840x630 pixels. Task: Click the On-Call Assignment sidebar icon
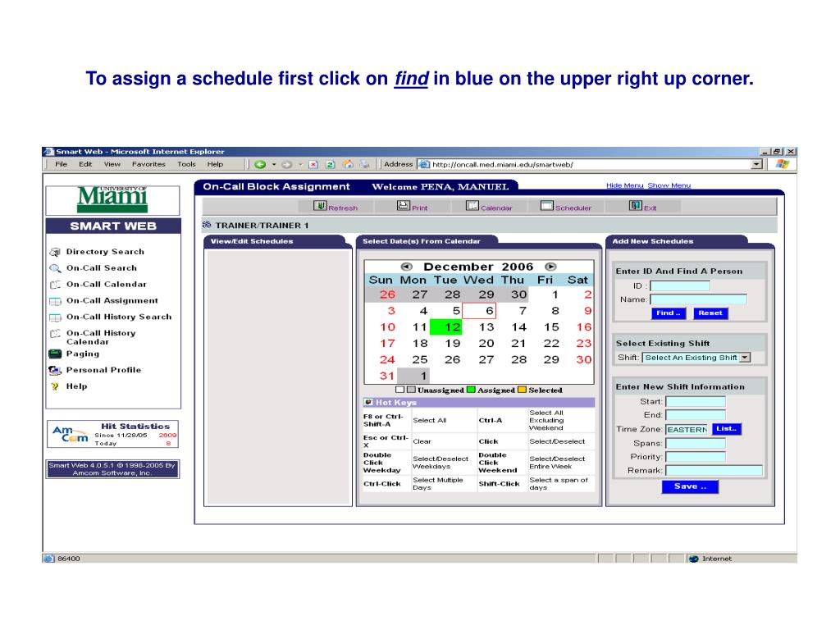click(x=55, y=301)
